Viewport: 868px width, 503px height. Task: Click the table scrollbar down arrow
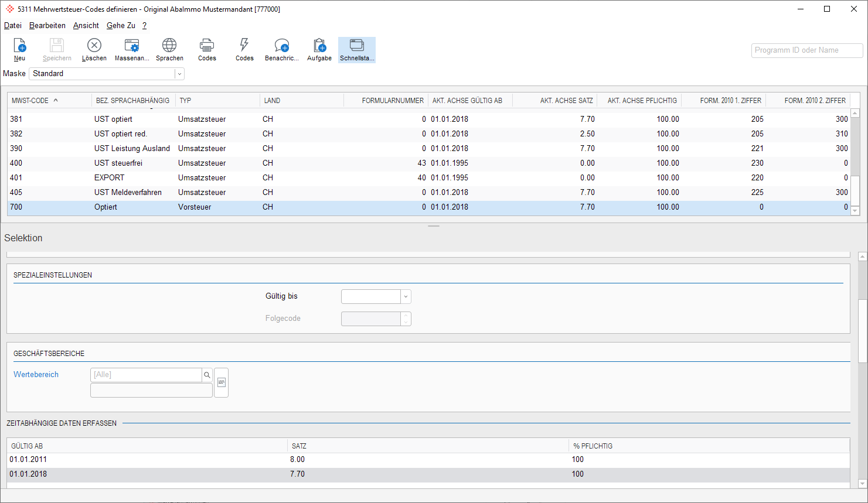tap(855, 211)
